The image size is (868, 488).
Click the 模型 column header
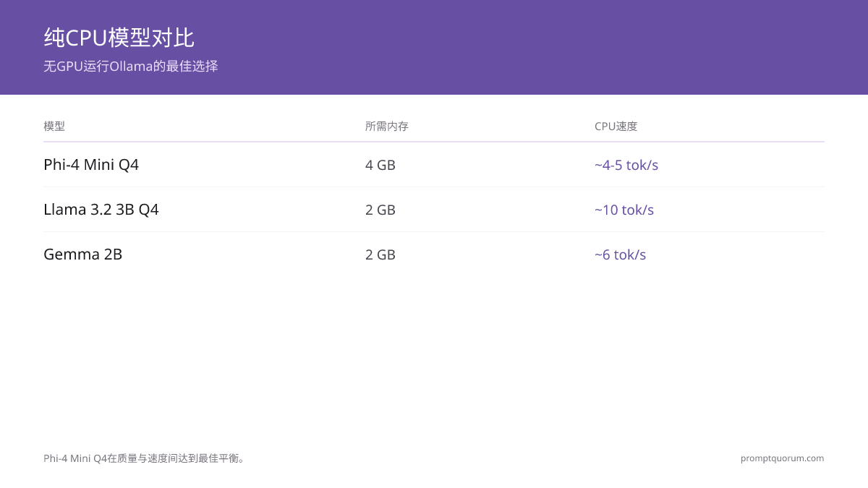54,127
